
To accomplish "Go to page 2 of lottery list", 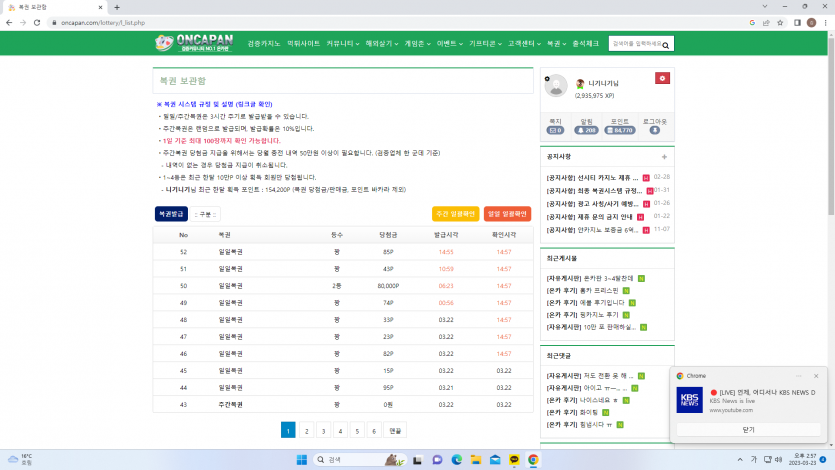I will tap(306, 431).
